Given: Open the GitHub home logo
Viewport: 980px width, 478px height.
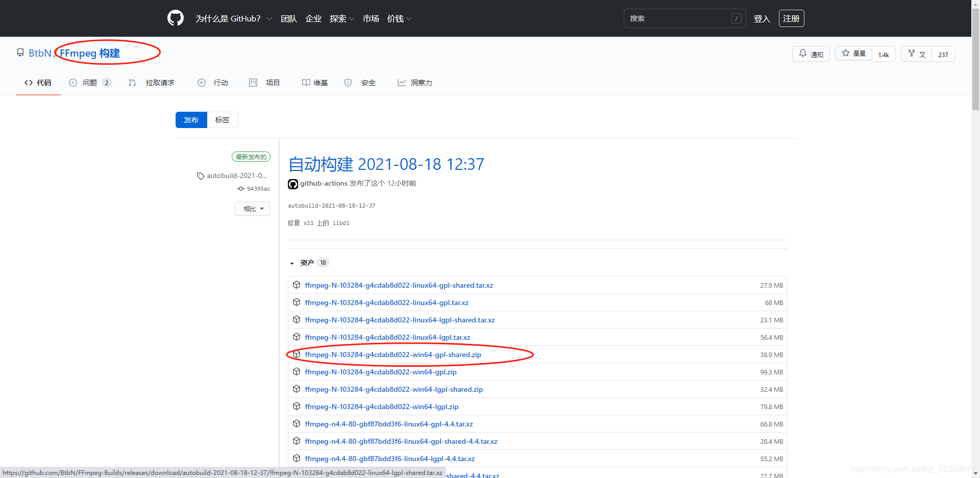Looking at the screenshot, I should pos(176,18).
